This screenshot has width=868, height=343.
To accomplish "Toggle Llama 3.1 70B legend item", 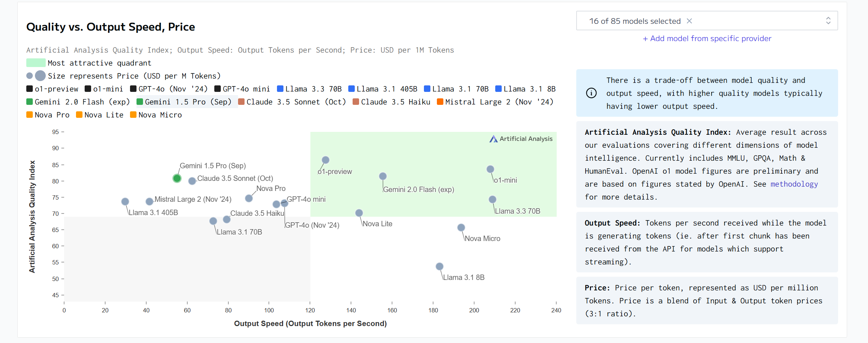I will (456, 89).
